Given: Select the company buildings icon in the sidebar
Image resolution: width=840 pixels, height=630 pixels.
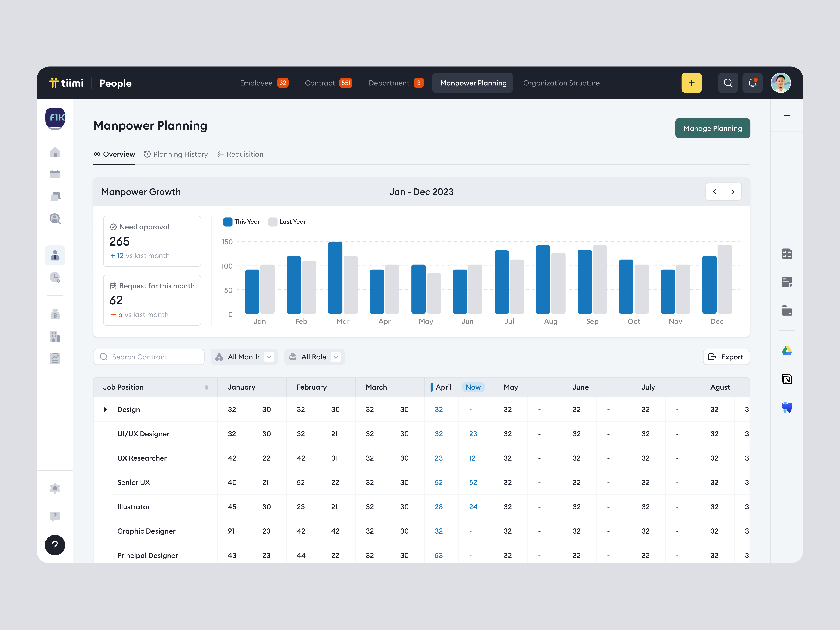Looking at the screenshot, I should [55, 337].
